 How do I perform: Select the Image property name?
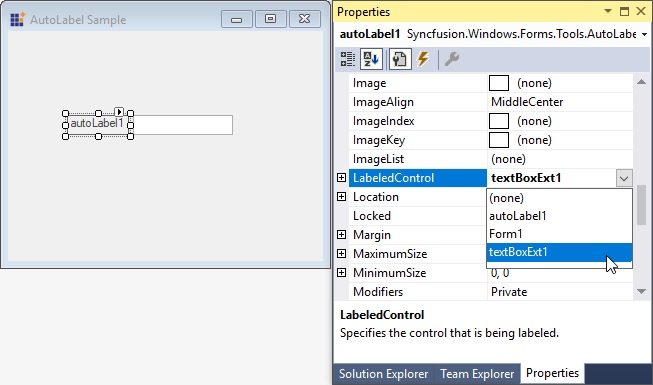[x=369, y=83]
